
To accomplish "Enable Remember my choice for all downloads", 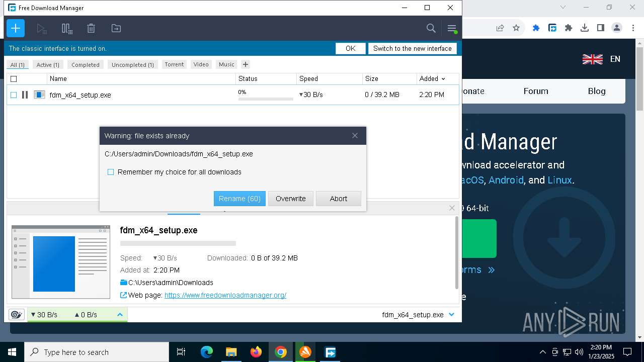I will 111,172.
